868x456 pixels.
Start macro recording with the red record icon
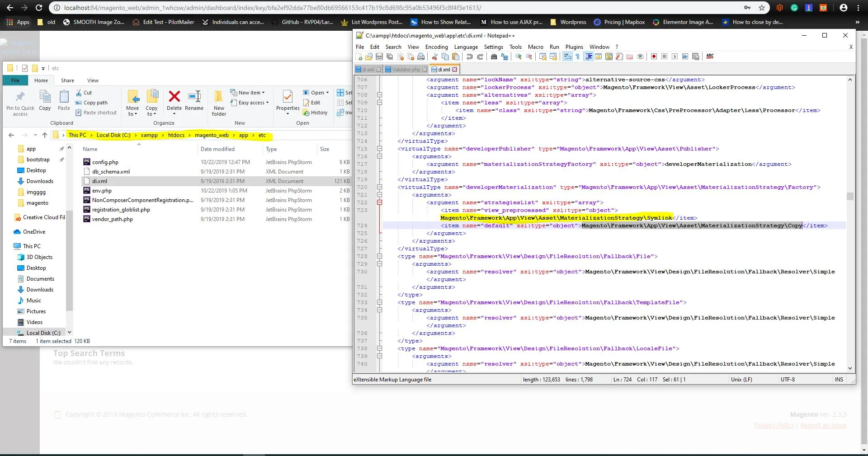pyautogui.click(x=654, y=56)
